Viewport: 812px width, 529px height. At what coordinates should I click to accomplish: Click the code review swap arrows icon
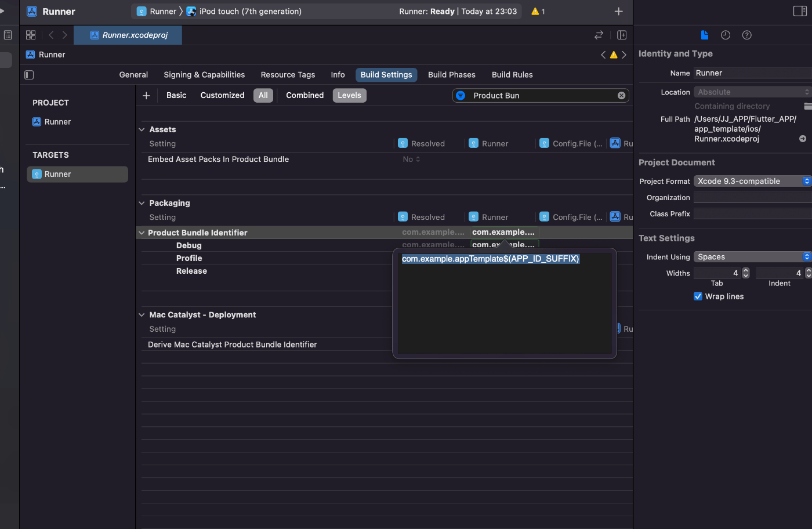pos(599,35)
